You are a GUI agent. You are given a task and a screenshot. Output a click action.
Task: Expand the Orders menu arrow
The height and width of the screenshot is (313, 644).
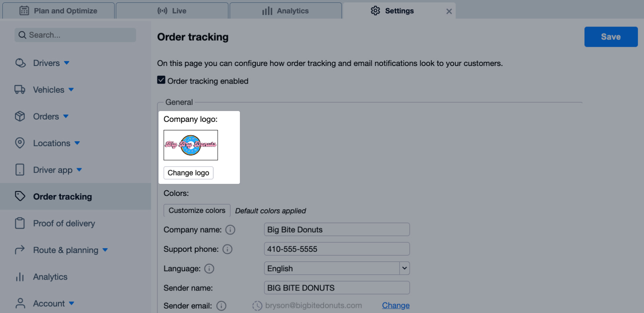click(x=66, y=116)
